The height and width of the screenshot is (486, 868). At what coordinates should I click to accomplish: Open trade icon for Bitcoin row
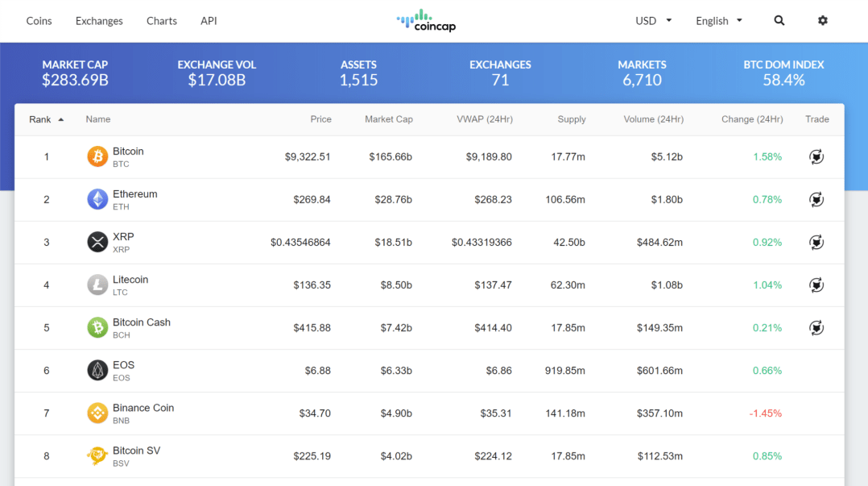[816, 157]
